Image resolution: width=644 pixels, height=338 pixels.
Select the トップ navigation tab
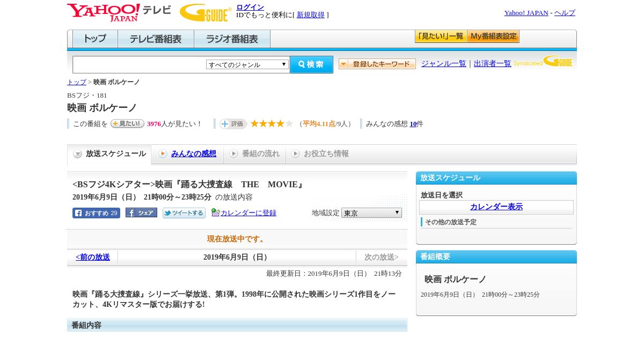tap(95, 39)
